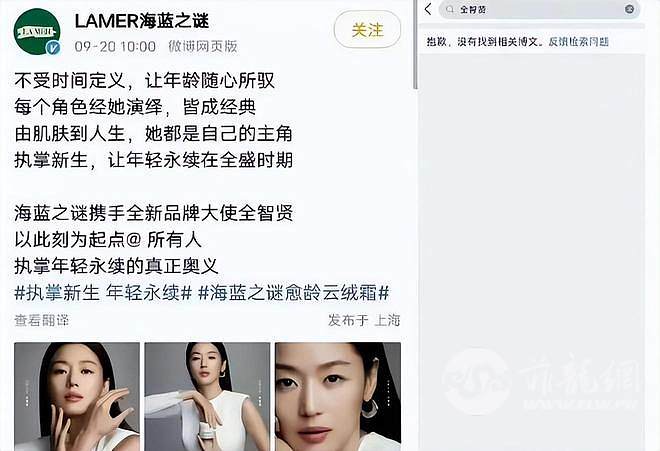The width and height of the screenshot is (660, 451).
Task: Click the 09-20 10:00 post timestamp
Action: tap(115, 46)
